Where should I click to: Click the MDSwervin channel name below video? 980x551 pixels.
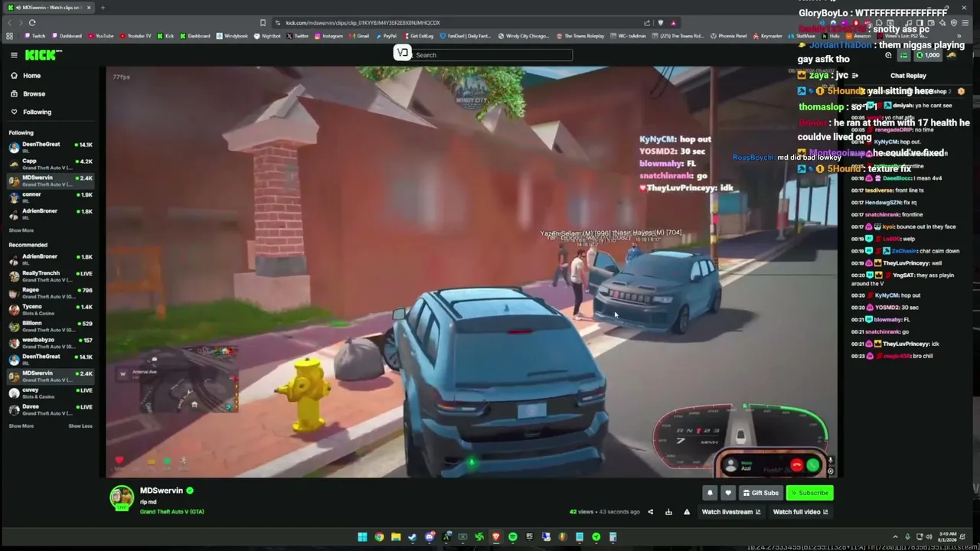coord(162,491)
